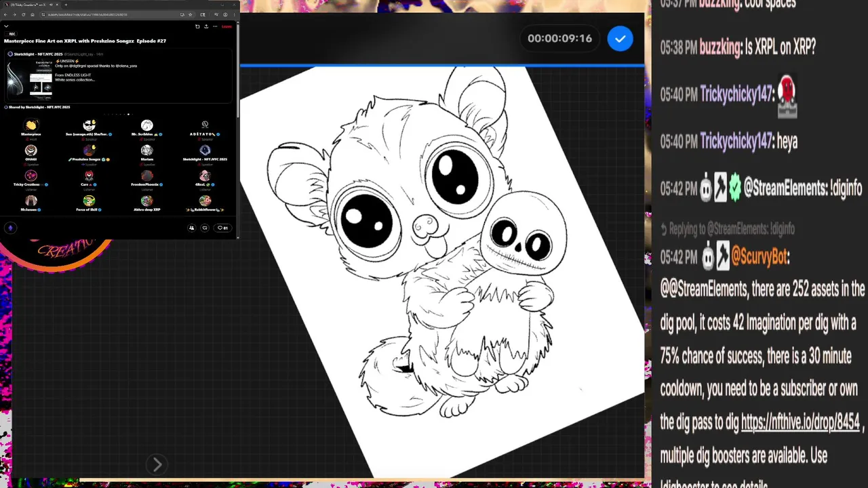Viewport: 868px width, 488px height.
Task: Click the REC badge in the Space
Action: (x=11, y=34)
